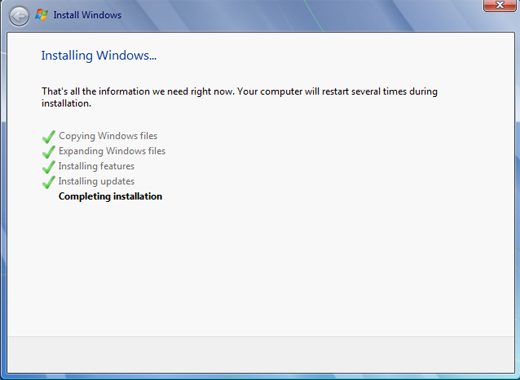This screenshot has height=380, width=520.
Task: Click the 'That's all the information' paragraph
Action: [x=239, y=97]
